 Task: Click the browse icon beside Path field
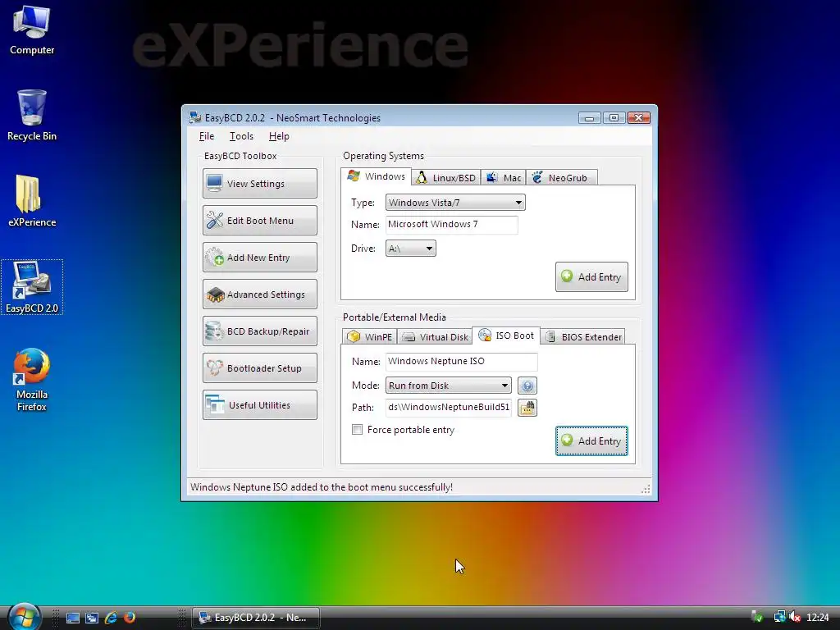click(x=527, y=408)
